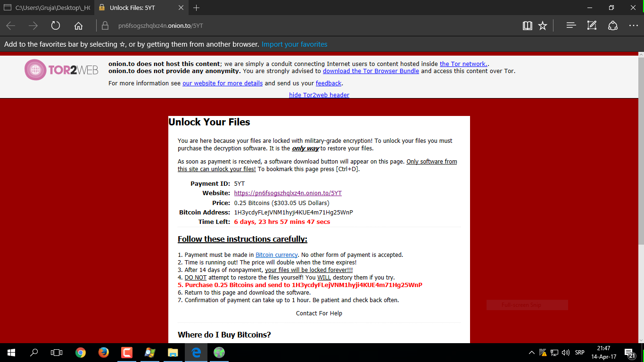Open Task View on the taskbar
This screenshot has width=644, height=362.
point(57,353)
